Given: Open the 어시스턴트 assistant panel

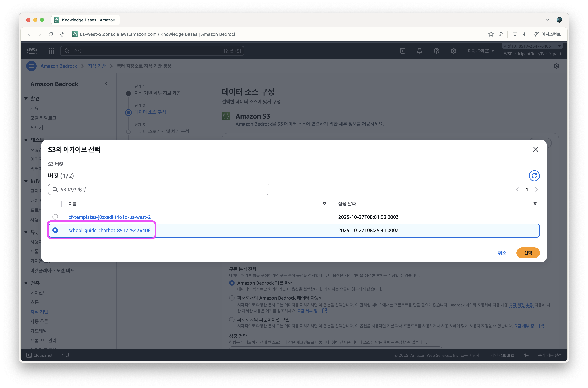Looking at the screenshot, I should pos(547,34).
